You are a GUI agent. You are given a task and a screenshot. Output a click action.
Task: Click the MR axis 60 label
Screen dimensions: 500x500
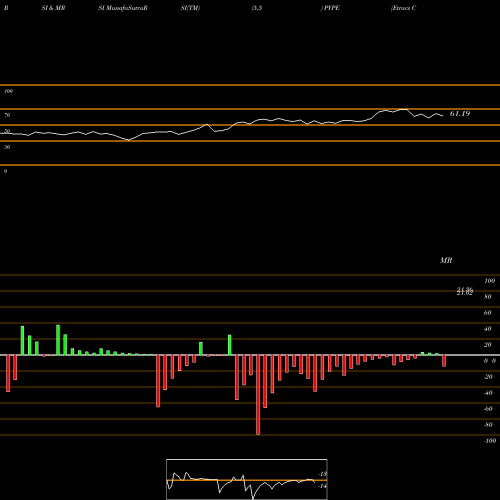487,313
